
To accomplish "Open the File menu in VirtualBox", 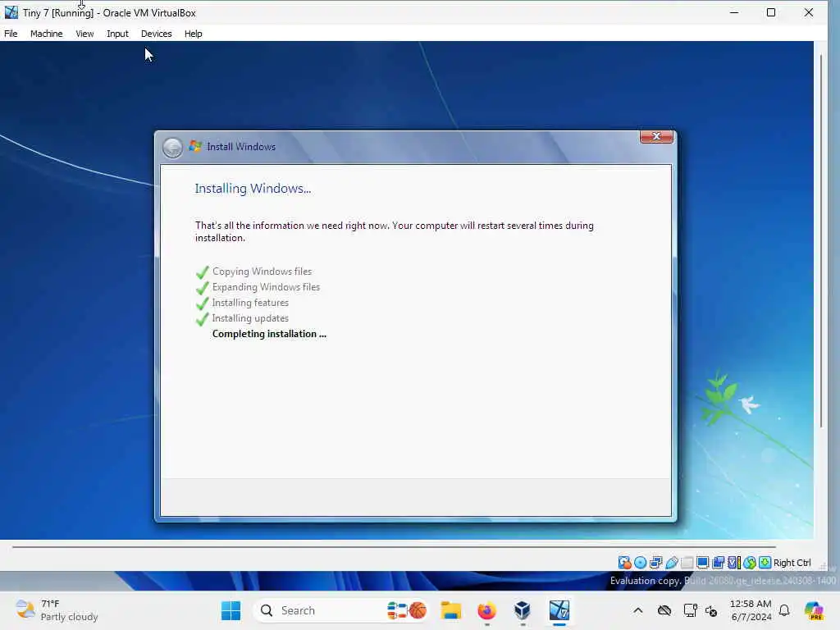I will [x=11, y=34].
